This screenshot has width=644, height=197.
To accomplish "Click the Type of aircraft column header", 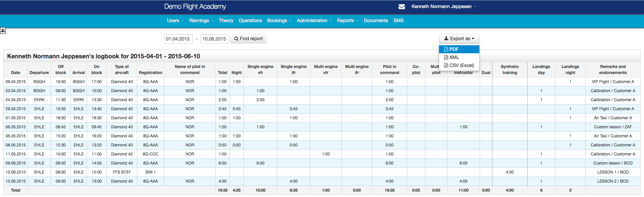I will (122, 70).
